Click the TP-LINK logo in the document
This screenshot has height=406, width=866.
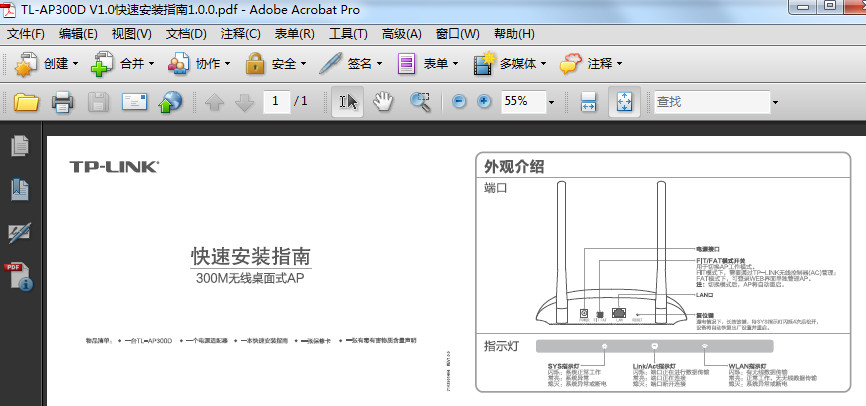tap(114, 167)
